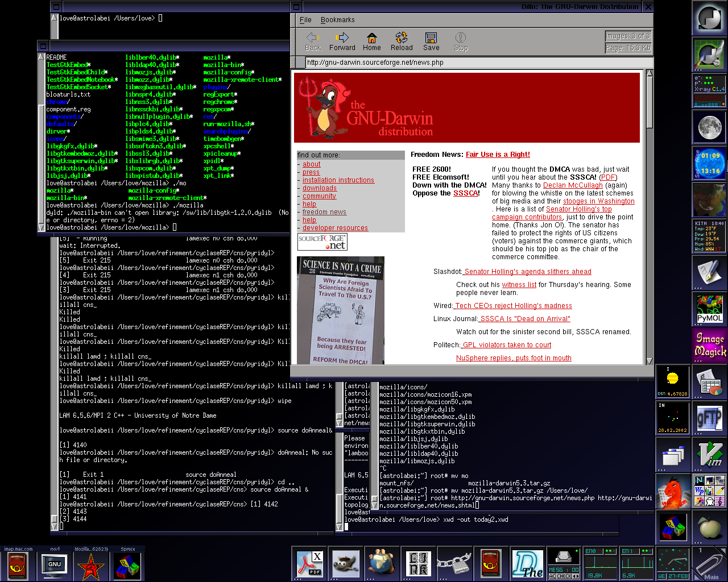Click the 'Fair Use is a Right!' headline link
The height and width of the screenshot is (582, 728).
[x=498, y=155]
